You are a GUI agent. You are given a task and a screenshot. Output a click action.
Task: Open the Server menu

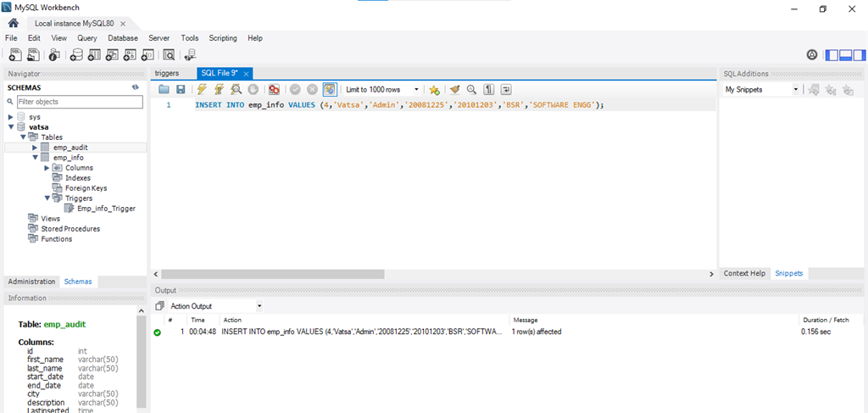click(x=159, y=38)
